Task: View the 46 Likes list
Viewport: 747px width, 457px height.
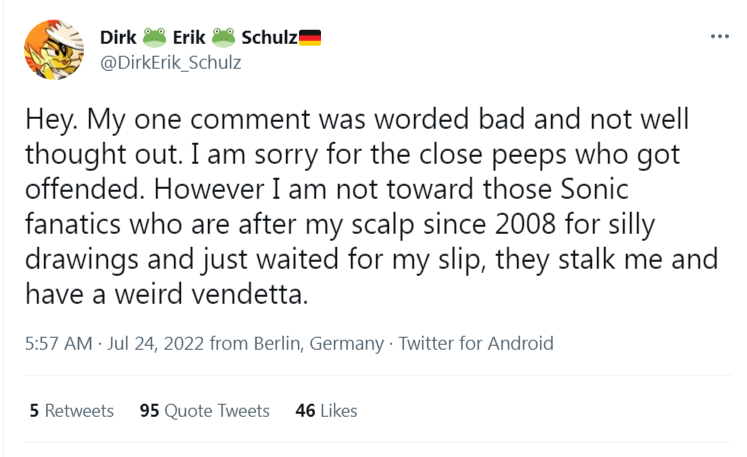Action: [x=326, y=411]
